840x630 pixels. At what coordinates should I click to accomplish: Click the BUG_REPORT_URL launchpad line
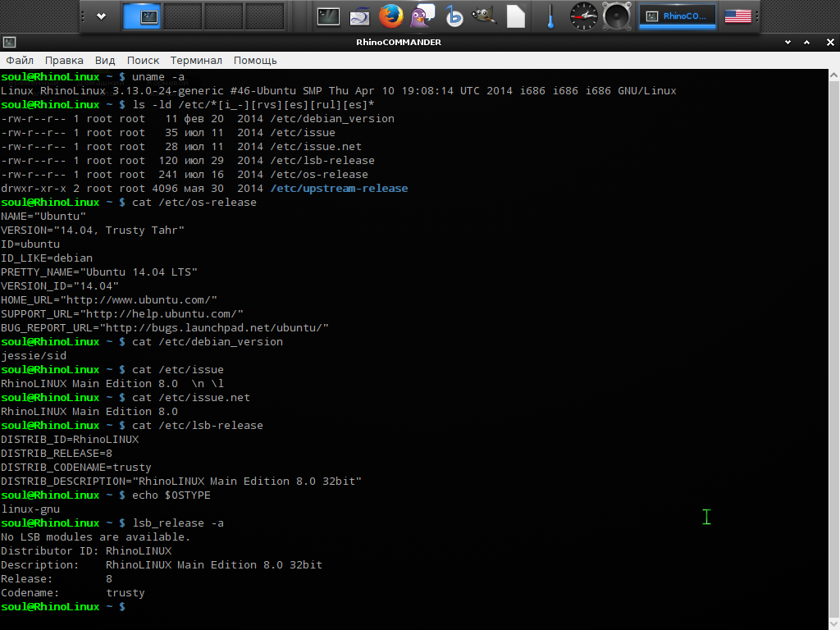(164, 327)
